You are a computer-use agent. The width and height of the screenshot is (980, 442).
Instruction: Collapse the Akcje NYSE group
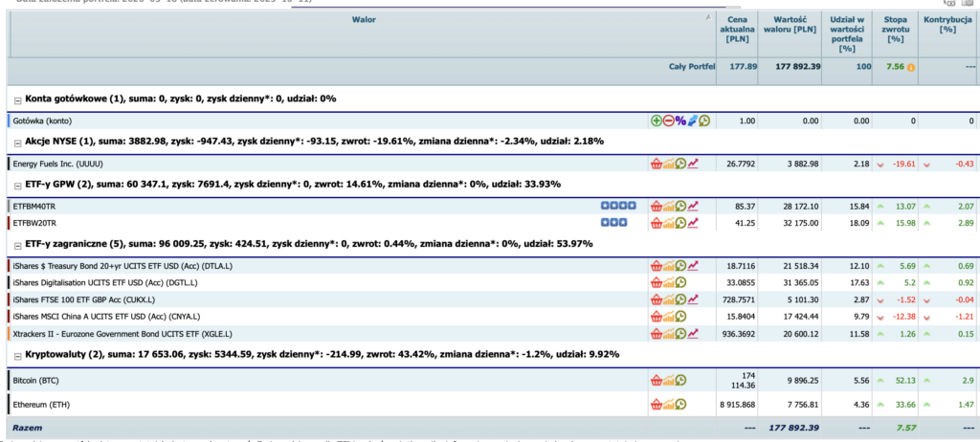pyautogui.click(x=16, y=142)
